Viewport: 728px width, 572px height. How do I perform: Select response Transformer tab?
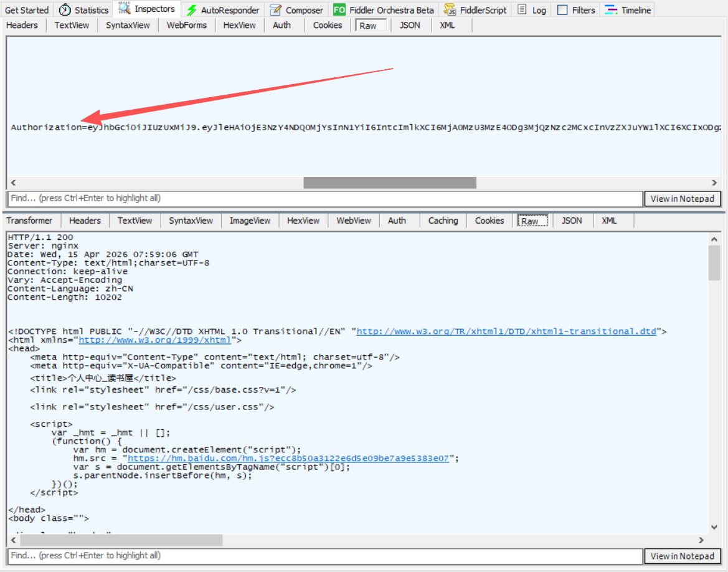click(29, 221)
